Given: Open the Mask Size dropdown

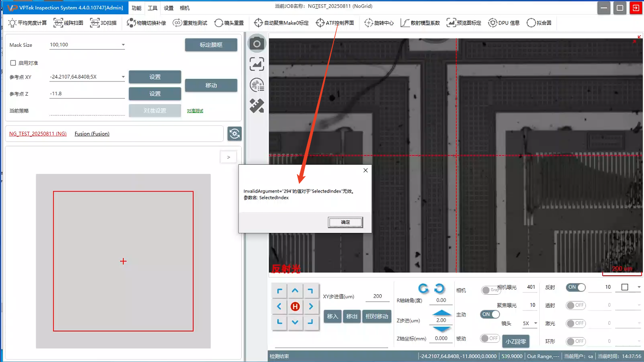Looking at the screenshot, I should coord(123,45).
